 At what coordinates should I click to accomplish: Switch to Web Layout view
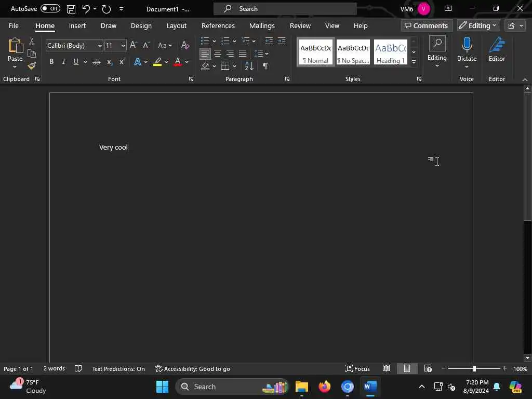(x=428, y=368)
